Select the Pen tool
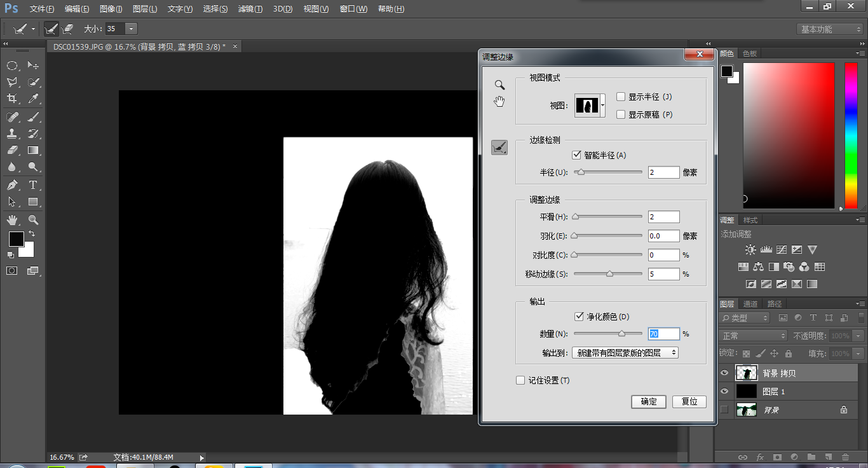This screenshot has height=468, width=868. pyautogui.click(x=12, y=185)
